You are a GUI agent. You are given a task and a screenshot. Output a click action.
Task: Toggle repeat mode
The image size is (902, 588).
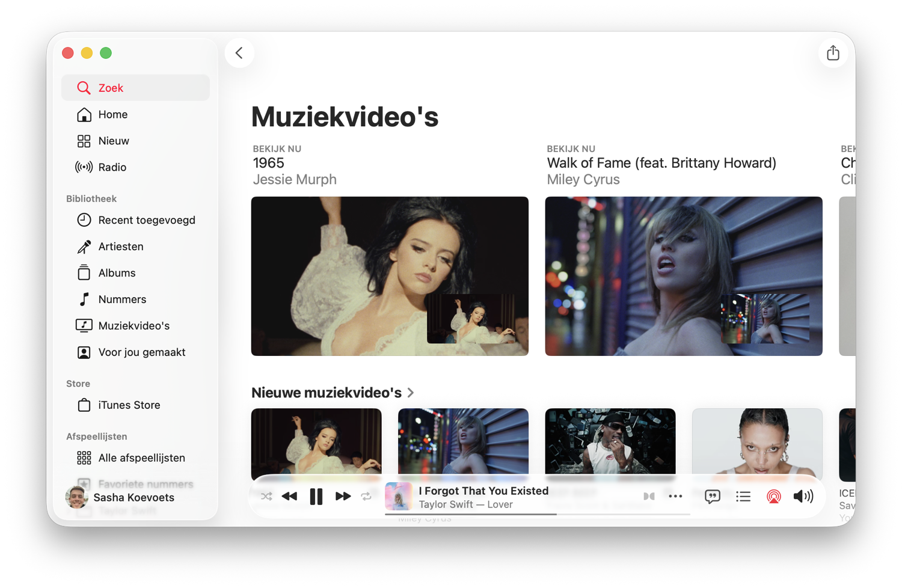coord(366,497)
